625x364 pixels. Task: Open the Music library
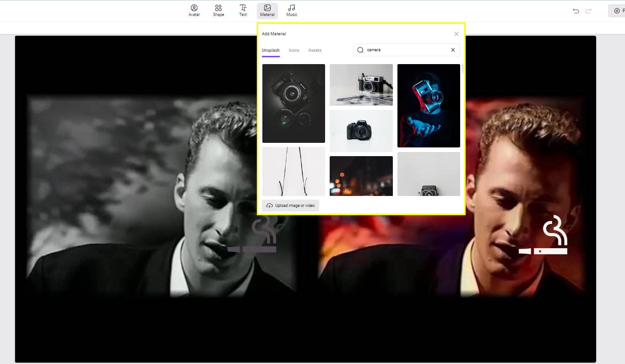(291, 10)
